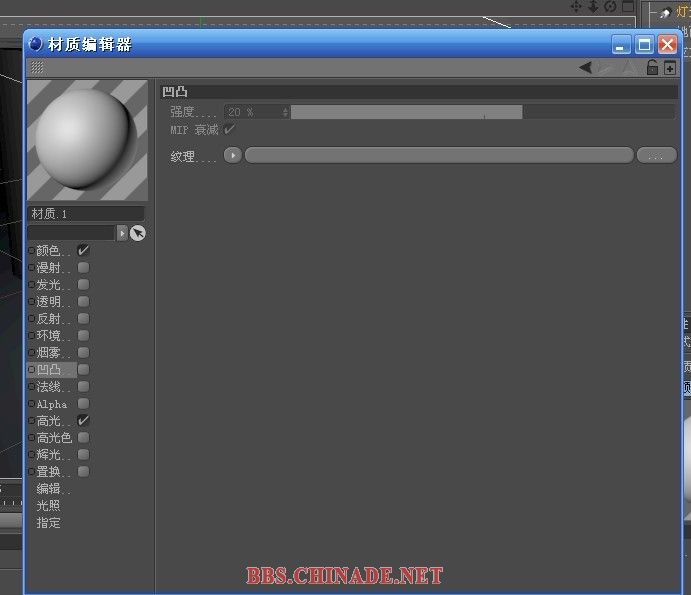Enable the 凹凸 (Bump) channel checkbox
691x595 pixels.
pos(84,369)
